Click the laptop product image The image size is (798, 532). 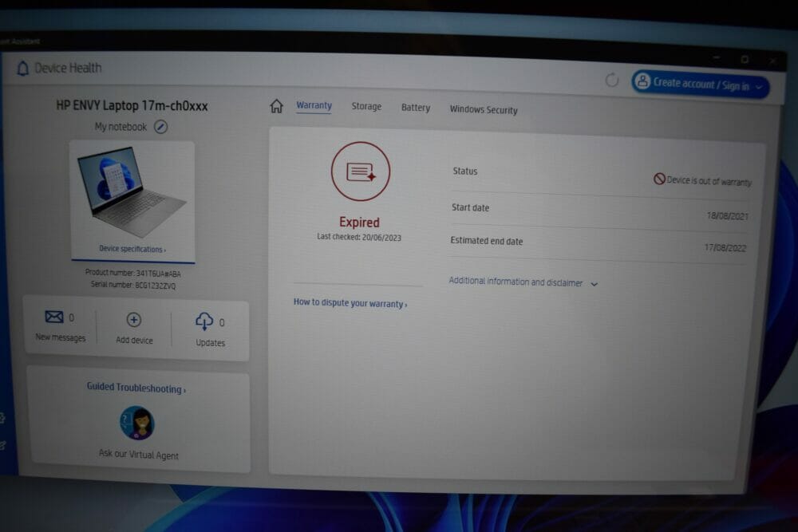click(x=132, y=191)
